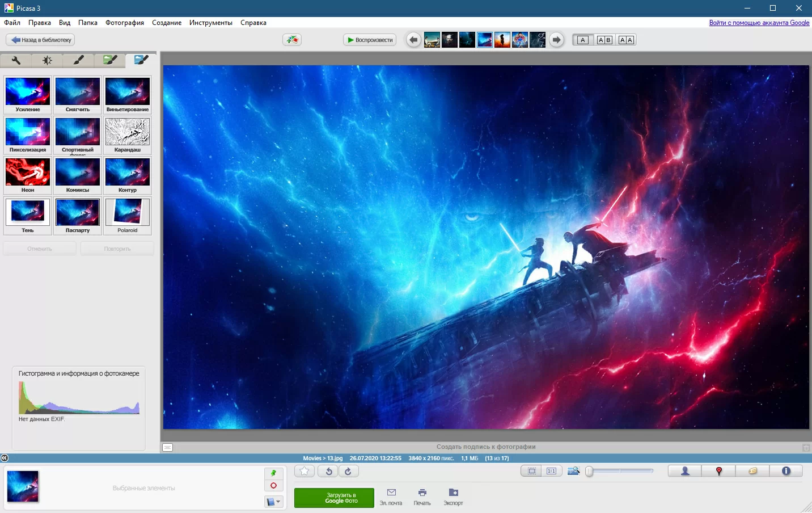
Task: Apply the Паспарту border effect
Action: coord(78,216)
